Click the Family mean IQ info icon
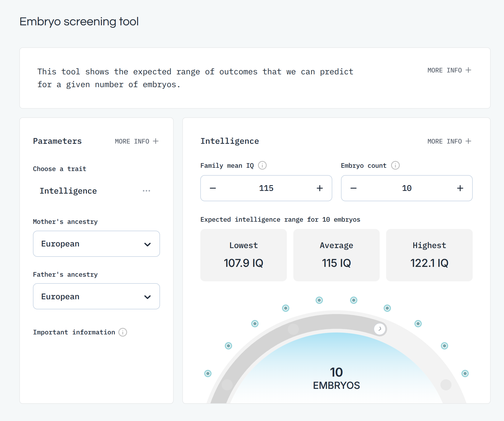Image resolution: width=504 pixels, height=421 pixels. coord(262,165)
